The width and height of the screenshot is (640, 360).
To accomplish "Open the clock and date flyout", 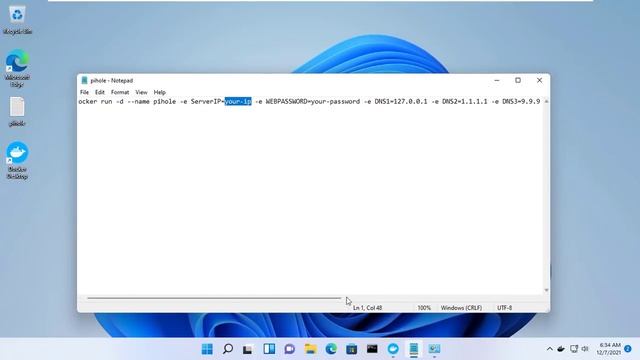I will (x=609, y=349).
